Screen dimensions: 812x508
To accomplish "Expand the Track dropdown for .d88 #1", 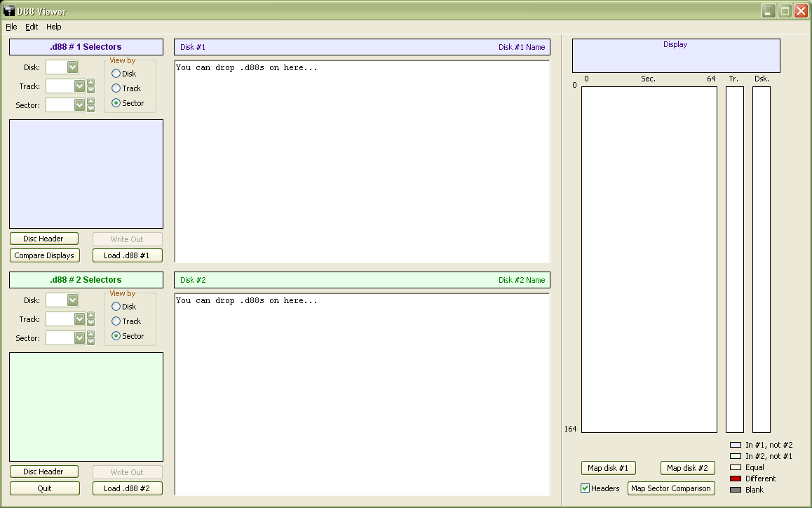I will click(79, 86).
